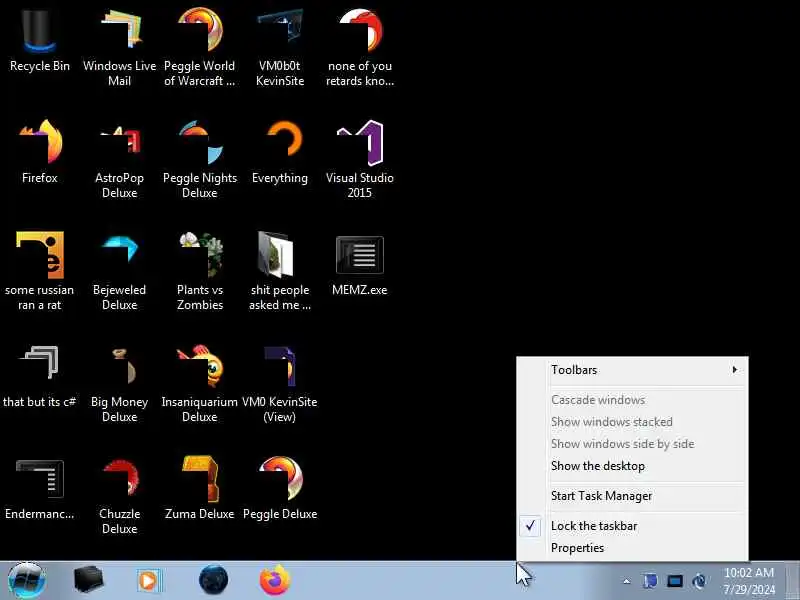
Task: Click the dark globe taskbar icon
Action: 213,580
